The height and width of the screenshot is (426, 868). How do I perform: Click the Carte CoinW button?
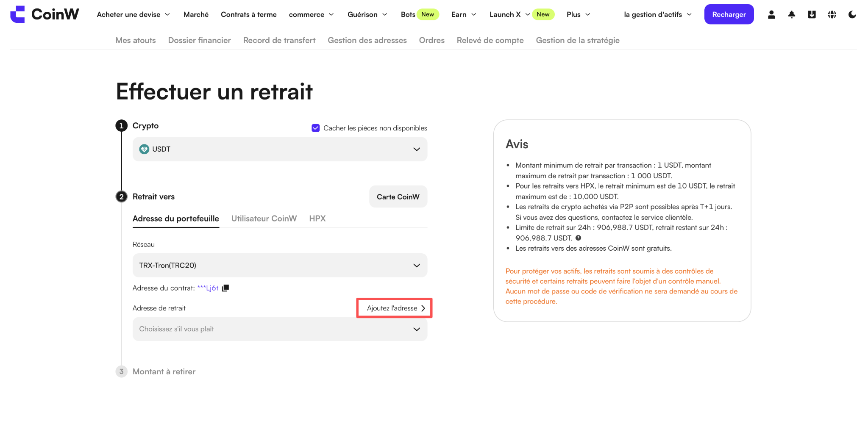coord(398,197)
